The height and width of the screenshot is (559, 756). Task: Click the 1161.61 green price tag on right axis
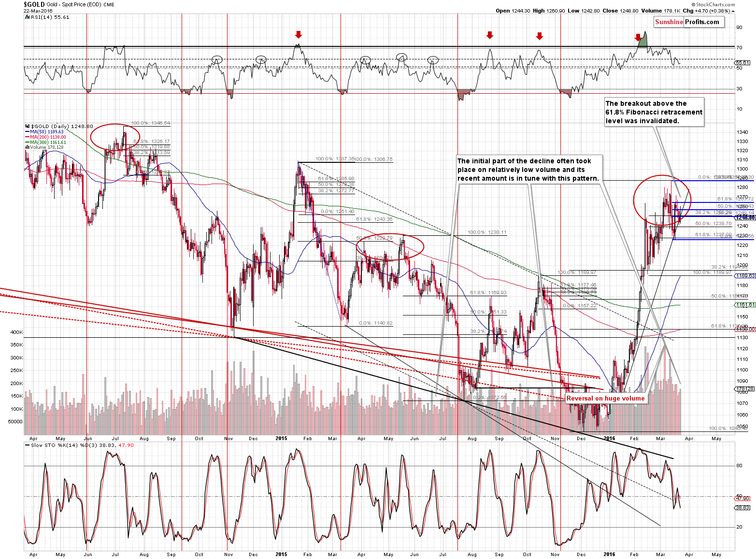745,305
